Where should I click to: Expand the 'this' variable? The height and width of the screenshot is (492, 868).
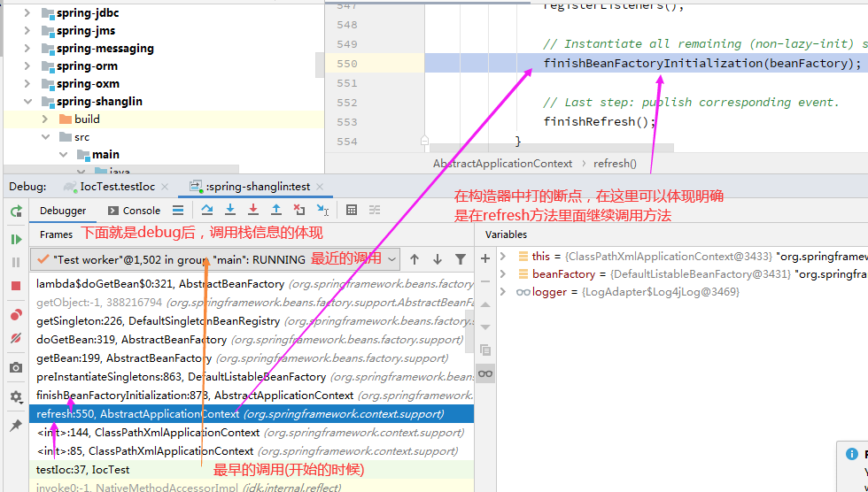click(x=503, y=256)
